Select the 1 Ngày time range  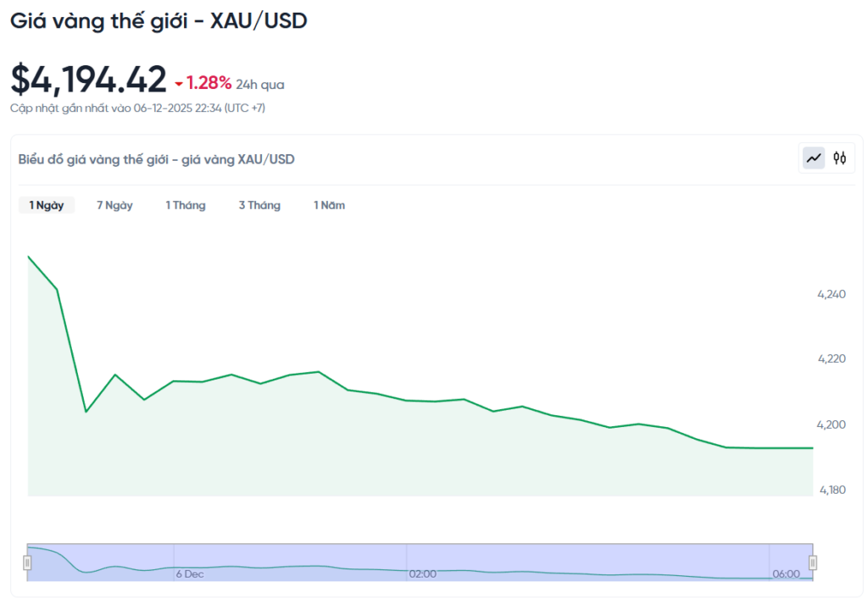coord(47,205)
